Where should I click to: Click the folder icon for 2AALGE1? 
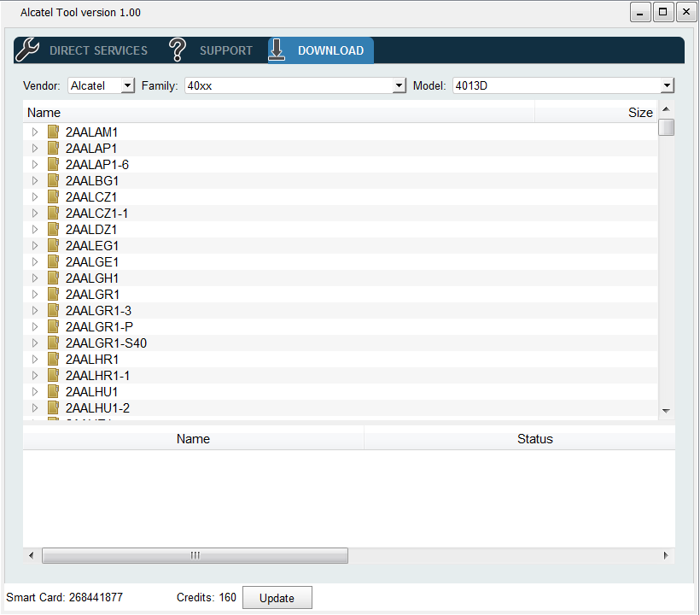54,261
